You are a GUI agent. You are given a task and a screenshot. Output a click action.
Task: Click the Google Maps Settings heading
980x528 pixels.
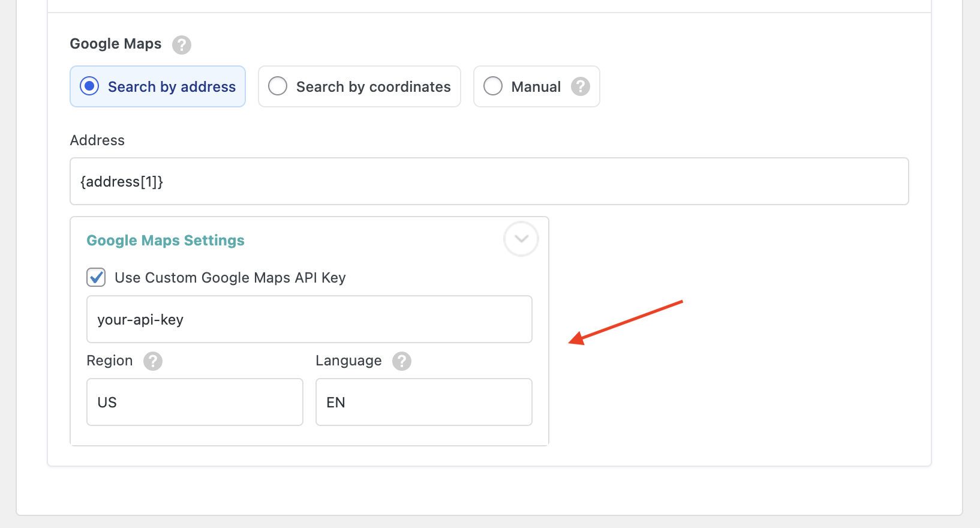(x=166, y=241)
